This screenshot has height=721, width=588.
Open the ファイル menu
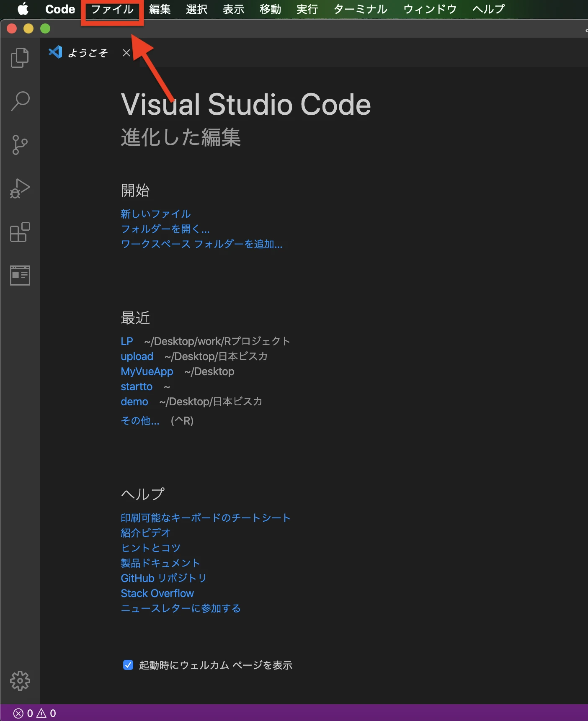point(112,9)
